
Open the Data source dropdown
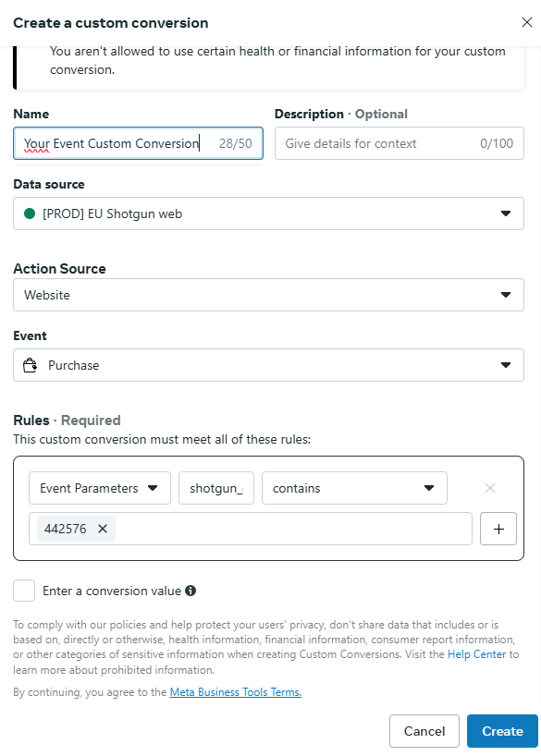click(x=268, y=213)
